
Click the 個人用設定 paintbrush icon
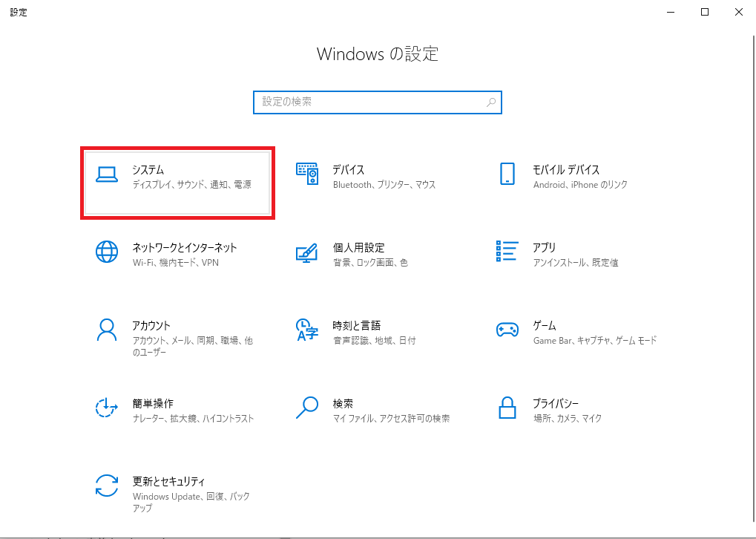click(x=307, y=252)
